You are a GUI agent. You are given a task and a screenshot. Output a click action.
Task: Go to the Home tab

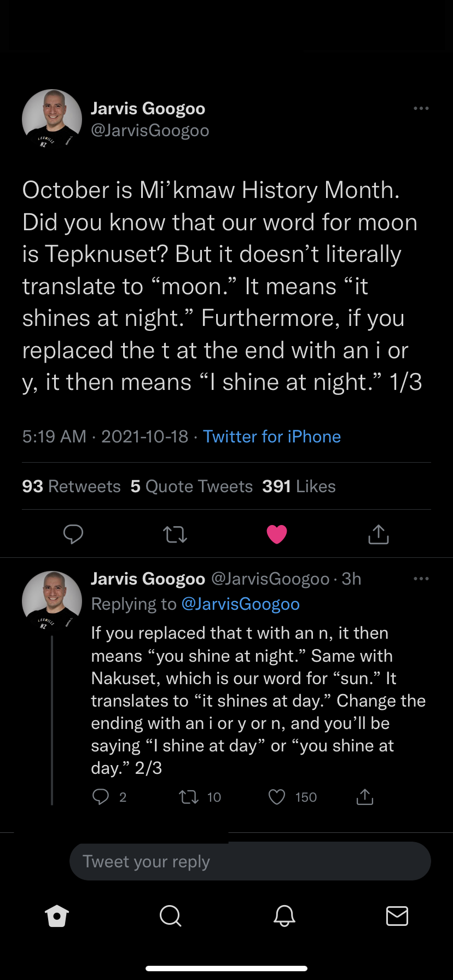[x=57, y=915]
